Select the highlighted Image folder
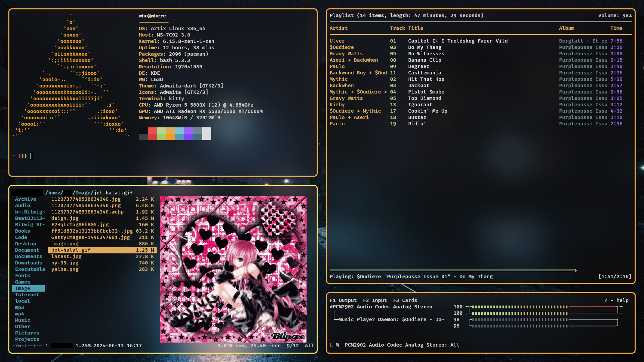This screenshot has height=362, width=644. click(29, 288)
